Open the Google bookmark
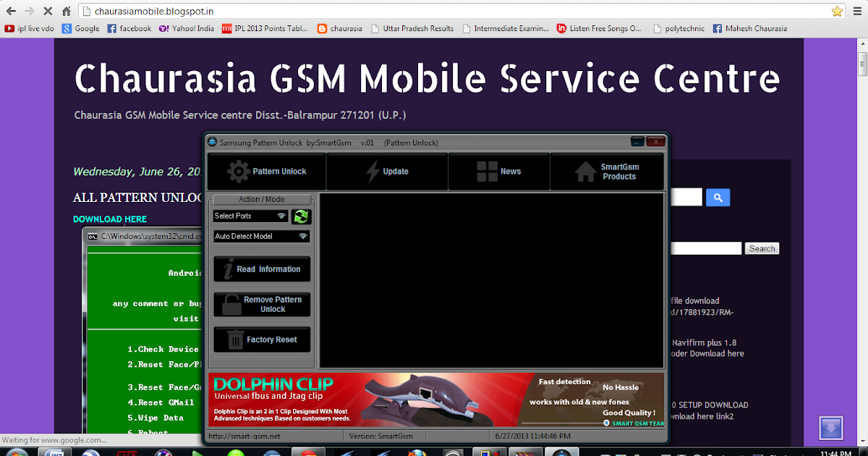Viewport: 868px width, 456px height. (80, 29)
